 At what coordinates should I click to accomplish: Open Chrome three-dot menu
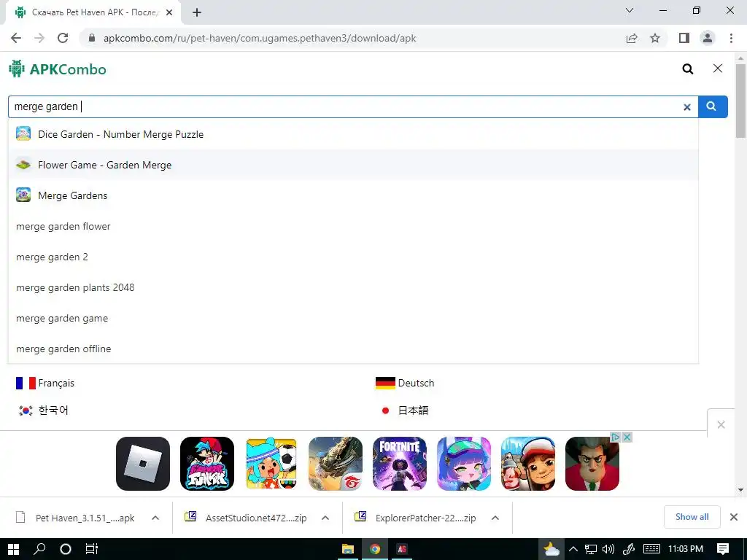(x=731, y=38)
